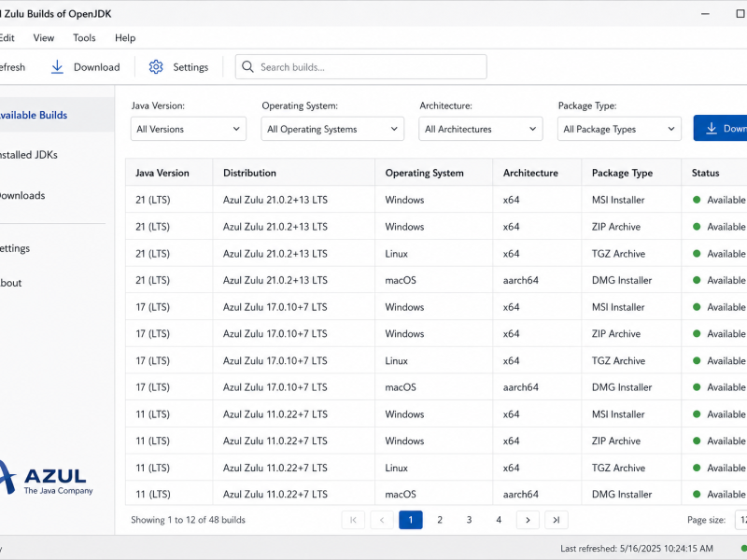
Task: Select the 17 LTS Windows ZIP Archive row
Action: tap(436, 334)
